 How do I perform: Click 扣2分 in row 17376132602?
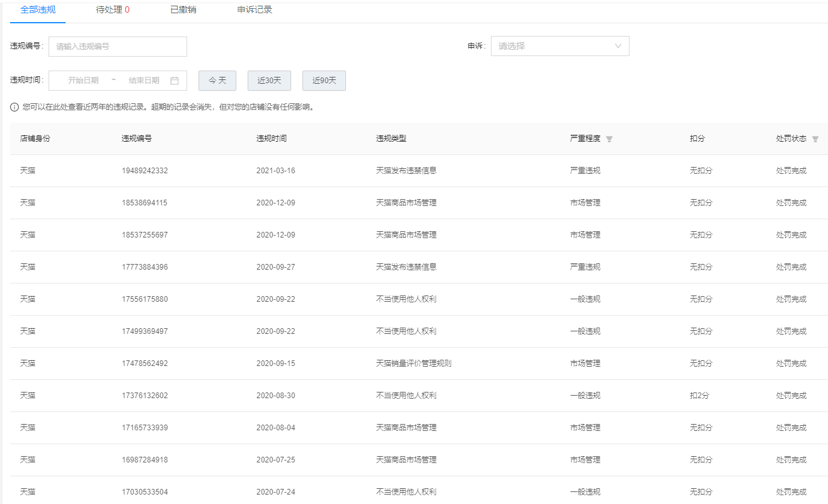699,396
